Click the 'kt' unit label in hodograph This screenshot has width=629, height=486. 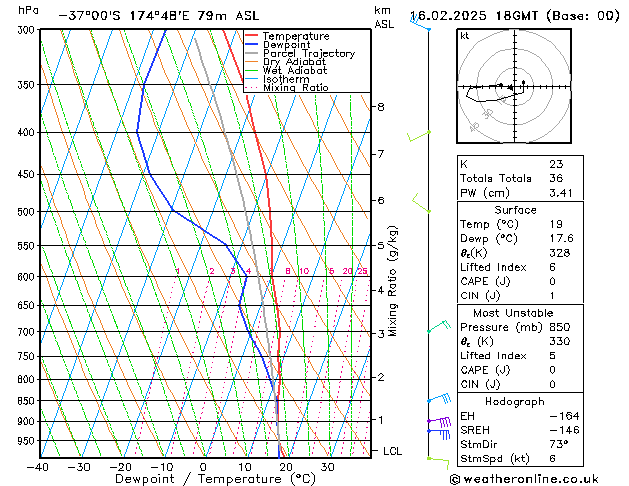464,35
